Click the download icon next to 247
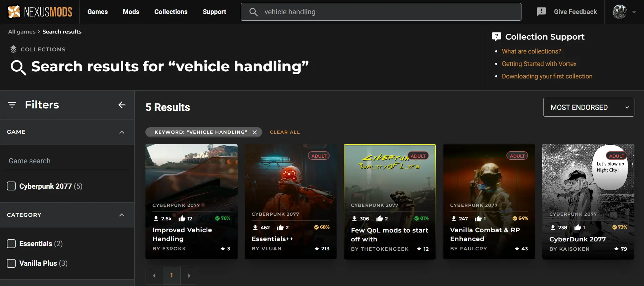This screenshot has width=644, height=286. (453, 218)
